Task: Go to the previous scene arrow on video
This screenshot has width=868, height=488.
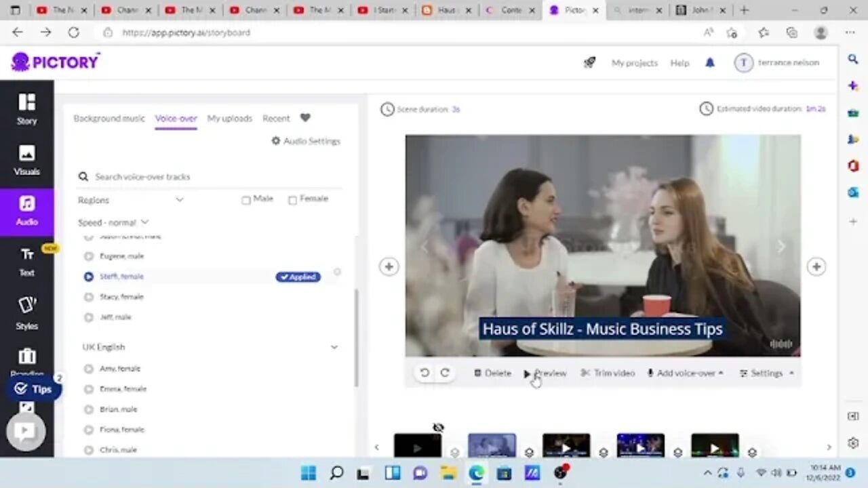Action: pos(424,247)
